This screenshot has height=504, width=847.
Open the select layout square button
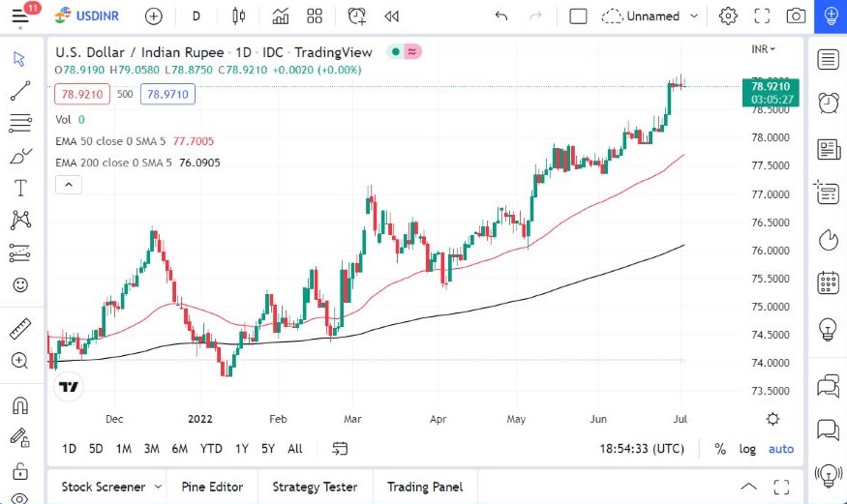click(x=578, y=16)
